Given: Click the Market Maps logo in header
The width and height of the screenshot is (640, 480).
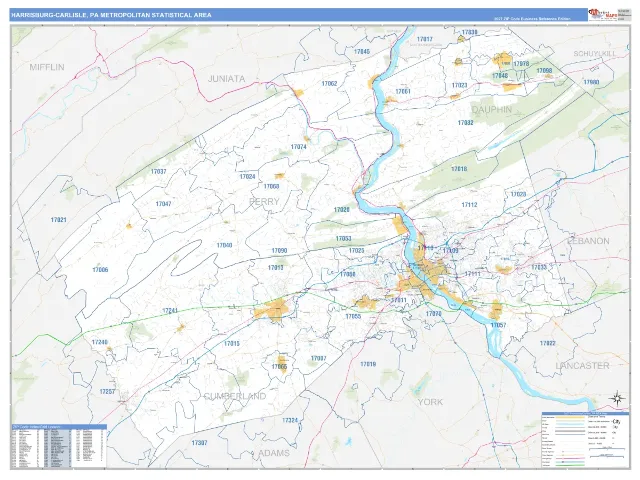Looking at the screenshot, I should (602, 14).
